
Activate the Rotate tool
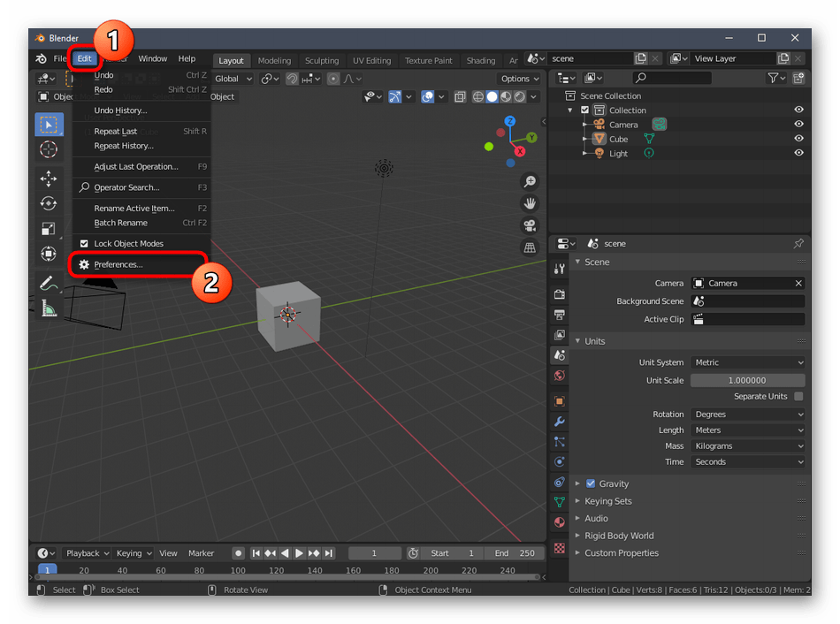pos(49,203)
